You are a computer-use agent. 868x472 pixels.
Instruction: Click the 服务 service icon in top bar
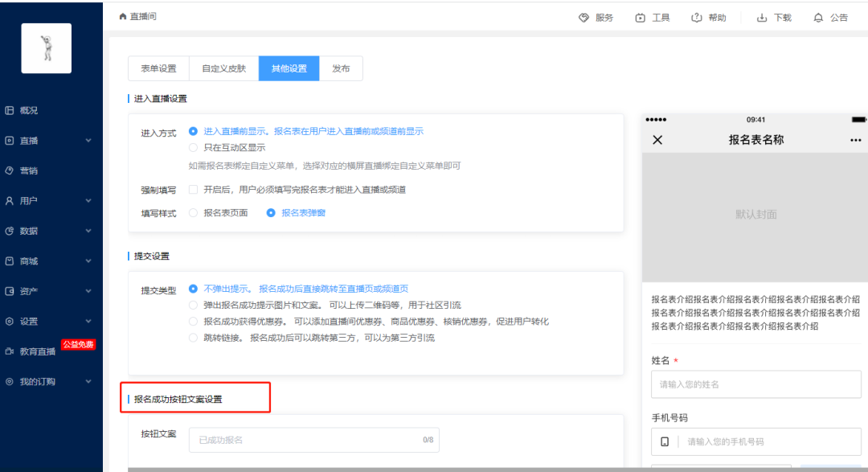click(x=583, y=18)
